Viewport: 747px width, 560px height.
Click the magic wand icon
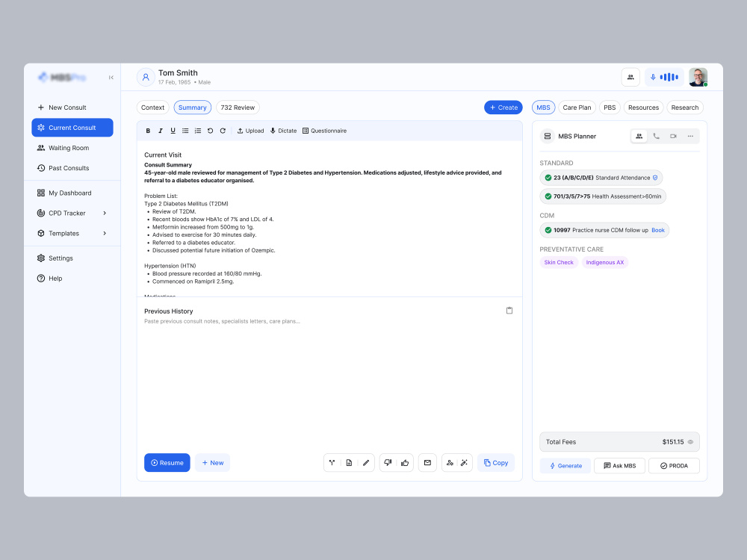pyautogui.click(x=464, y=463)
